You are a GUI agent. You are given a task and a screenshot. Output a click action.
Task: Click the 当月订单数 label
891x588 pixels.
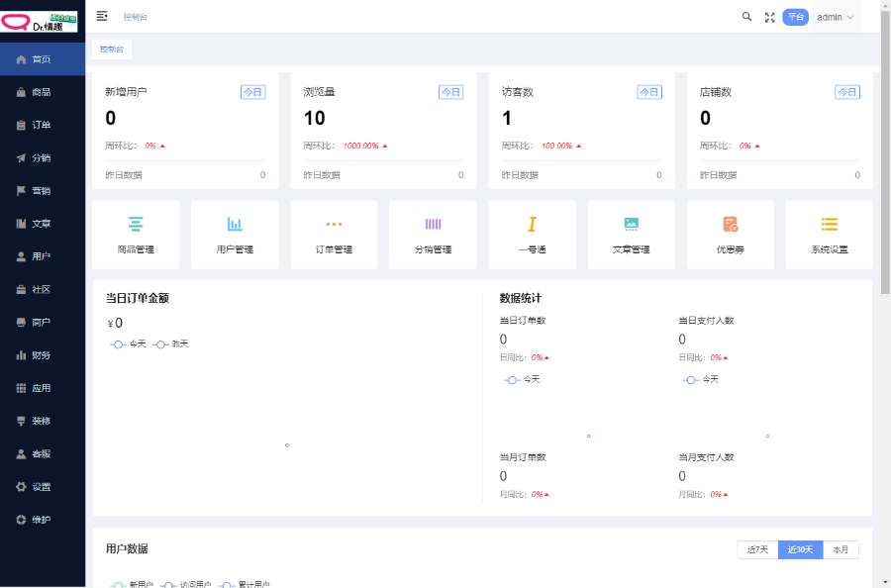[523, 457]
